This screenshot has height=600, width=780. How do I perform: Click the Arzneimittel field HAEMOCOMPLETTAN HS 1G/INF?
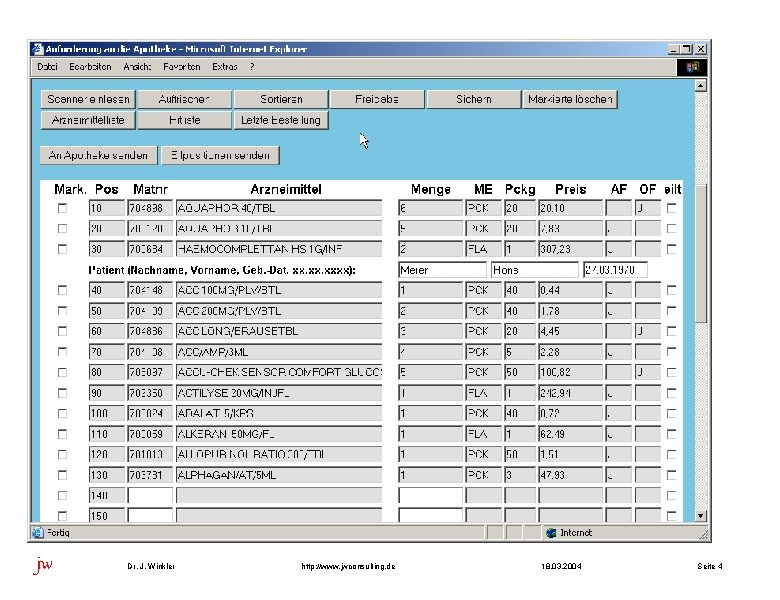tap(279, 249)
